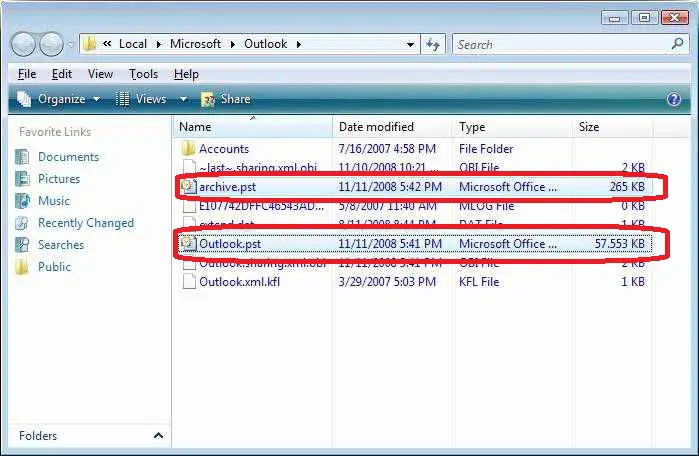Open the address bar history dropdown
Screen dimensions: 699x456
(x=410, y=44)
